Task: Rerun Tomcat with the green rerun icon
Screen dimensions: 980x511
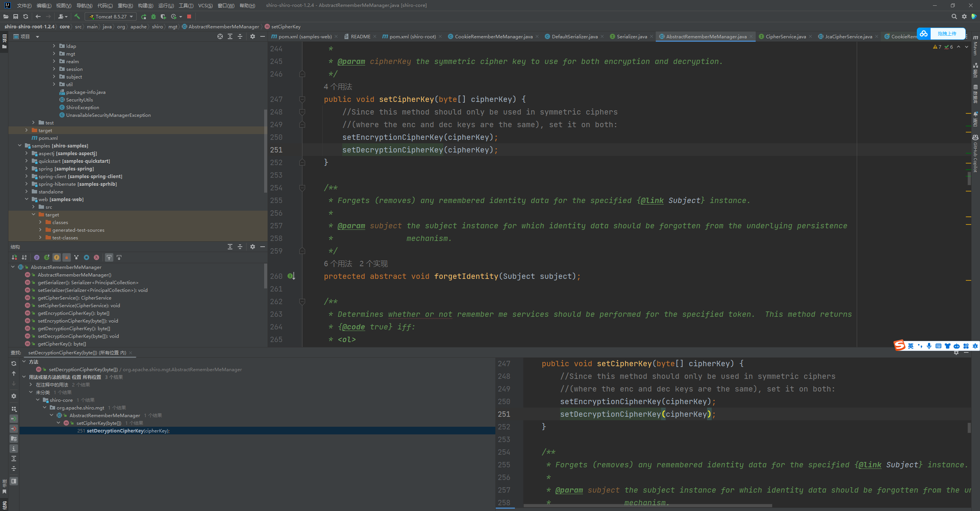Action: [144, 16]
